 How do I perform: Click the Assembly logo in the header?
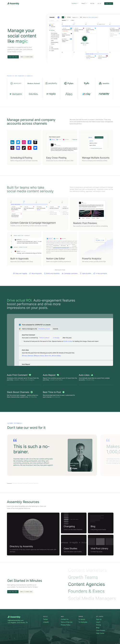click(13, 4)
